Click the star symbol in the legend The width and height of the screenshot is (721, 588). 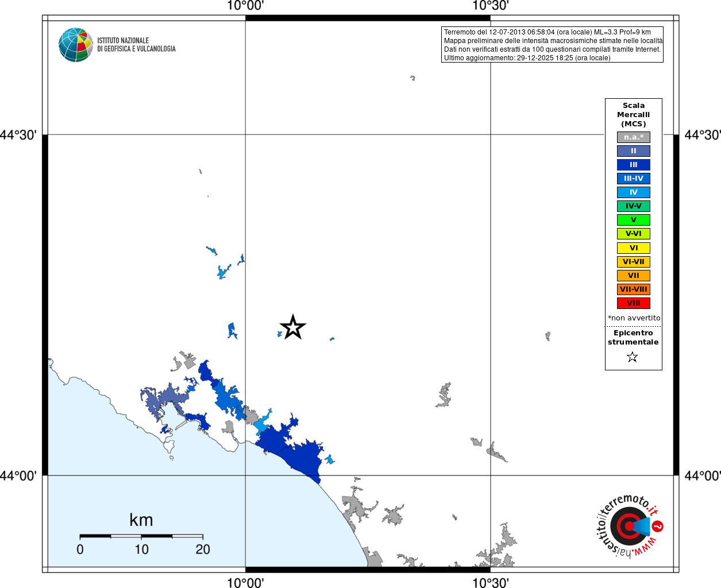click(x=633, y=357)
